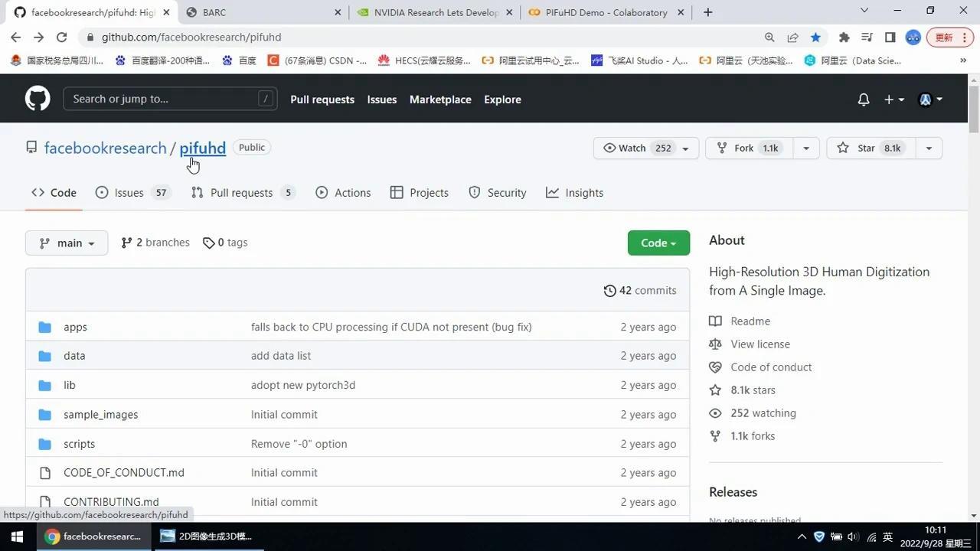The width and height of the screenshot is (980, 551).
Task: Switch to the Insights tab
Action: [x=575, y=193]
